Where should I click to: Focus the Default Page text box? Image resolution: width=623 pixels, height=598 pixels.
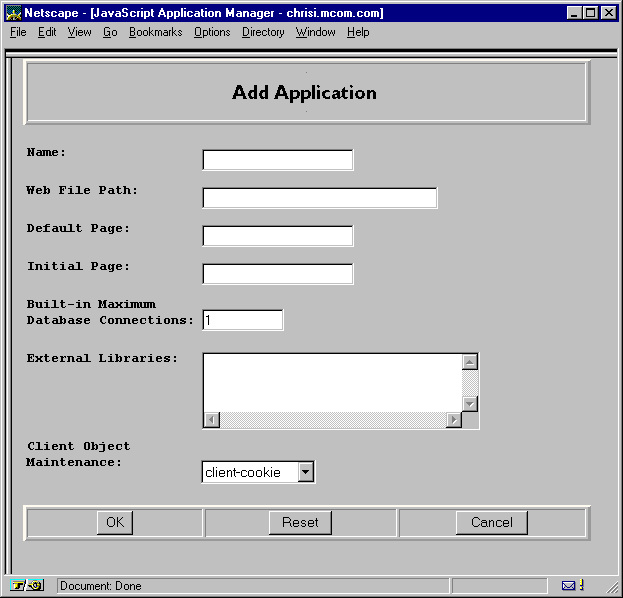coord(278,236)
